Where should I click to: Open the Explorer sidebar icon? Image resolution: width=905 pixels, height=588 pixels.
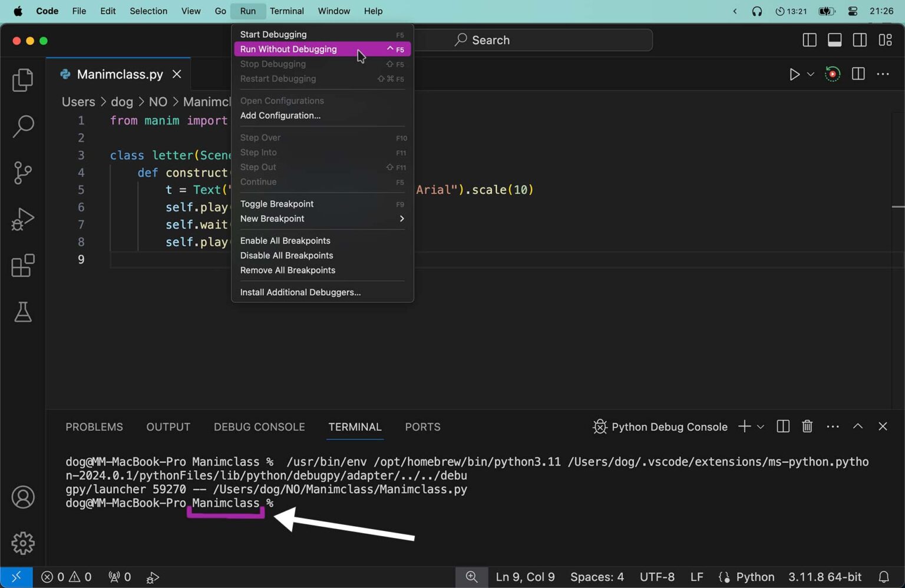(22, 80)
